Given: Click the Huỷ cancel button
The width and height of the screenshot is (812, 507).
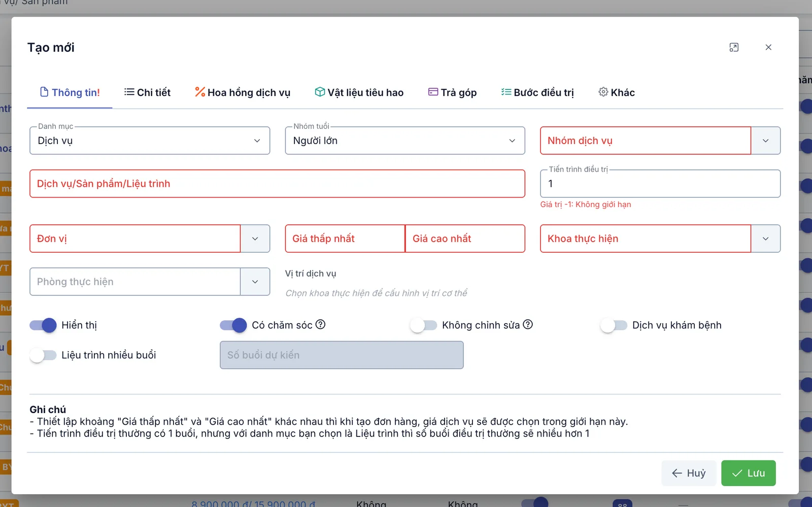Looking at the screenshot, I should (x=689, y=473).
